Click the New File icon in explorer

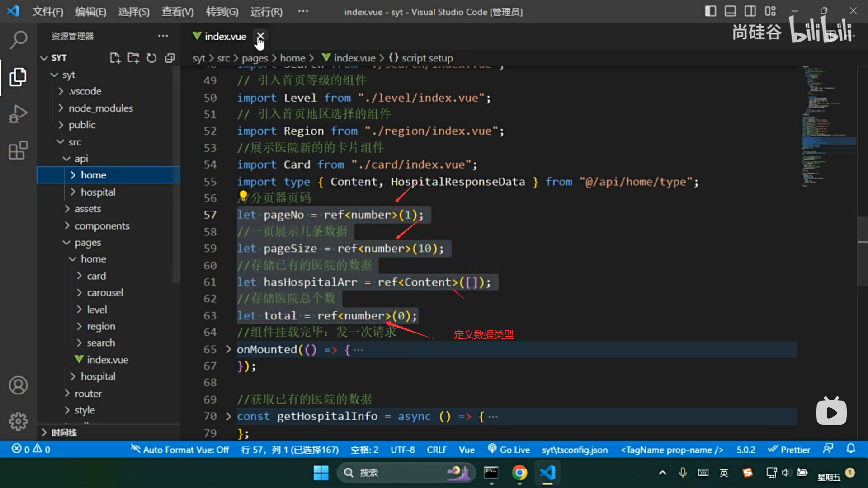point(115,58)
